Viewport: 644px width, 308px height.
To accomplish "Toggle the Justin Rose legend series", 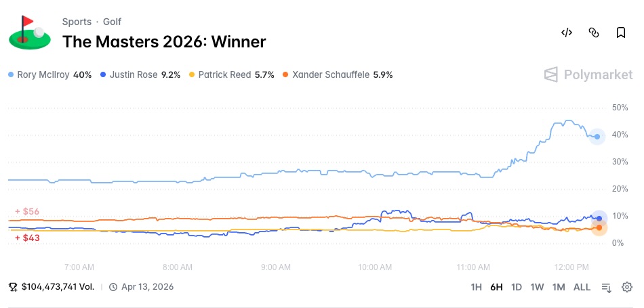I will (x=140, y=74).
